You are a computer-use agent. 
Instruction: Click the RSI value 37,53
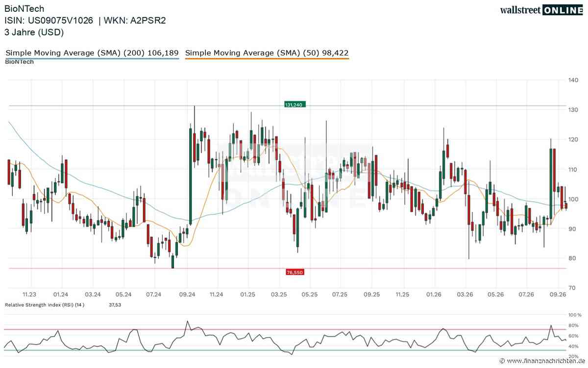(114, 305)
